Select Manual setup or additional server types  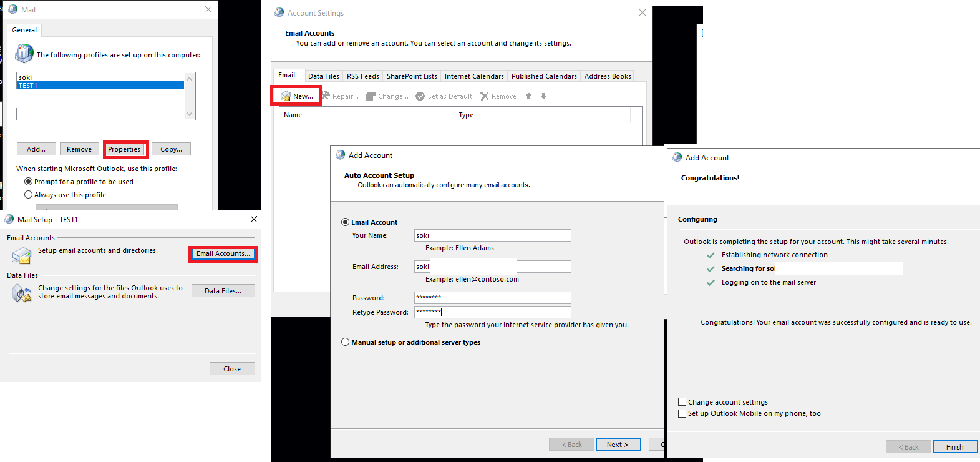tap(345, 342)
